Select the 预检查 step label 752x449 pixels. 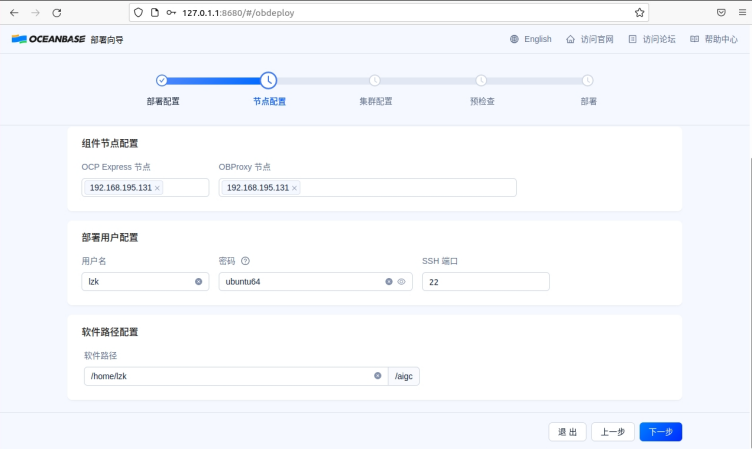pyautogui.click(x=482, y=101)
